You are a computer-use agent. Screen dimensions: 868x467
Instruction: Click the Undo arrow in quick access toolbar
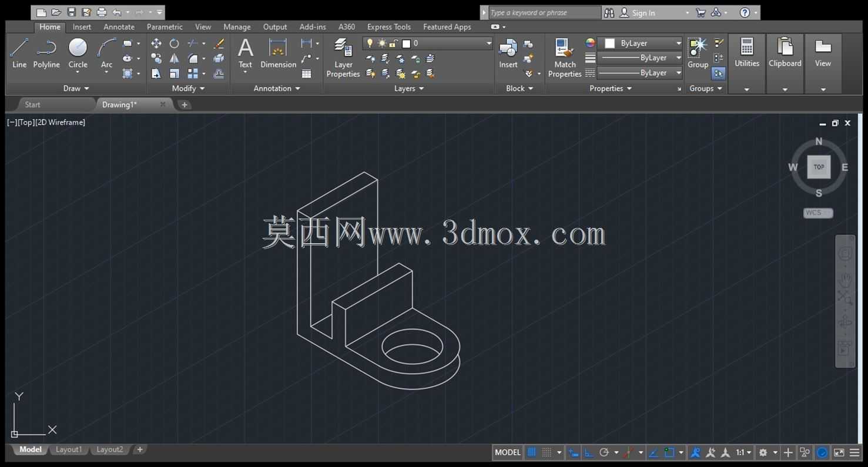[x=117, y=12]
